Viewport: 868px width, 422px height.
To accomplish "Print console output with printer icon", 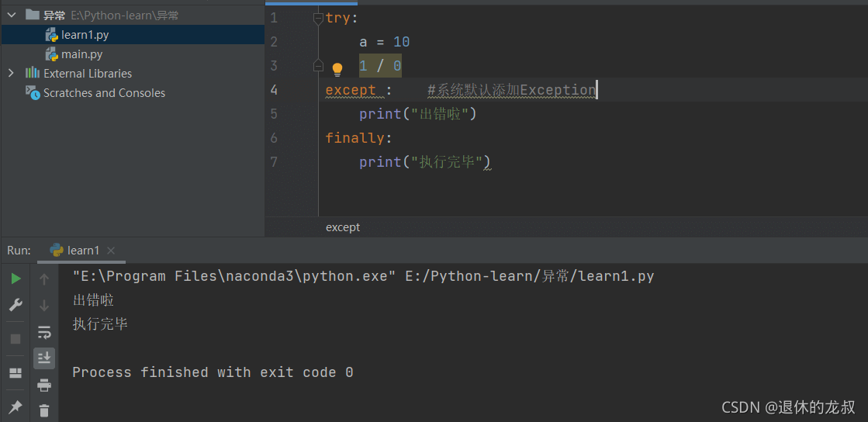I will tap(44, 385).
